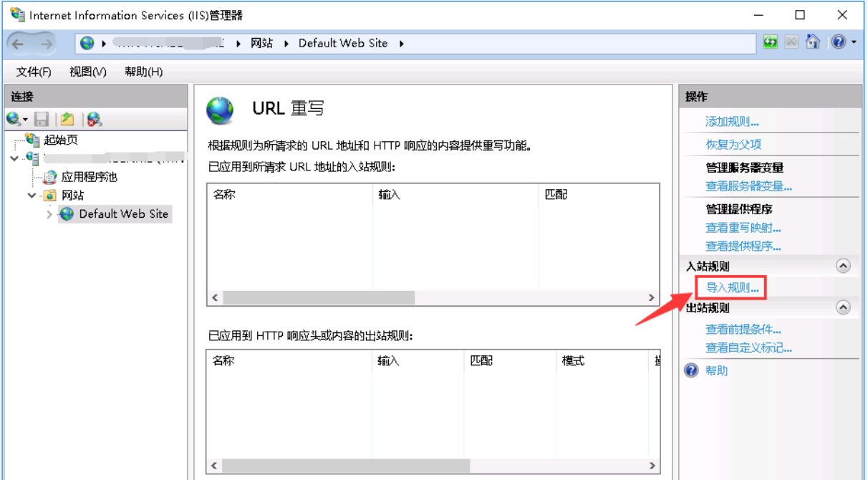Viewport: 868px width, 480px height.
Task: Open 查看提供程序... link
Action: tap(743, 246)
